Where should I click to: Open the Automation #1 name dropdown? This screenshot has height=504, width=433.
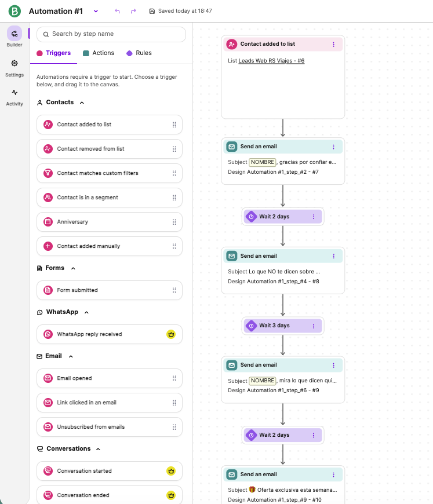point(96,10)
